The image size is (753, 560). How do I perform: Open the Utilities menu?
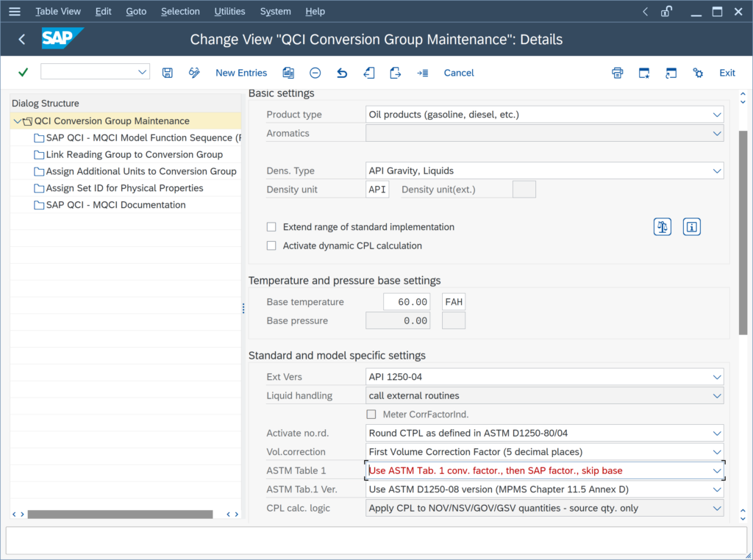[x=229, y=12]
